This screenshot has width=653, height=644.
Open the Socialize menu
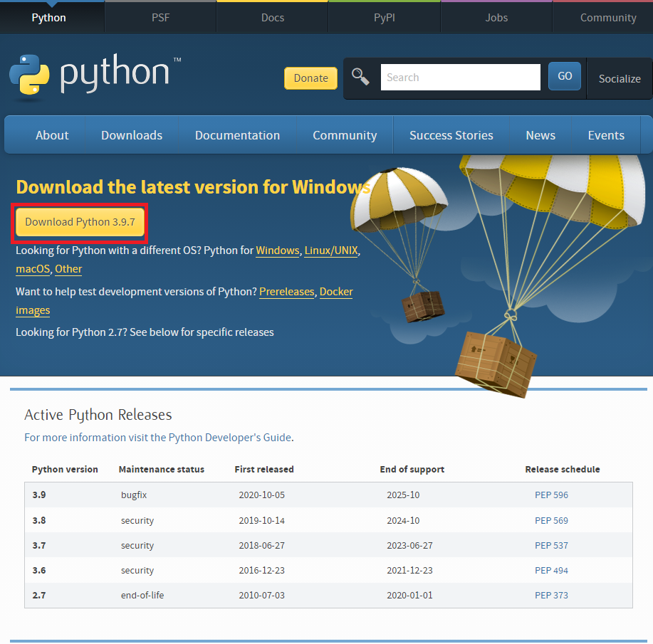pos(620,79)
